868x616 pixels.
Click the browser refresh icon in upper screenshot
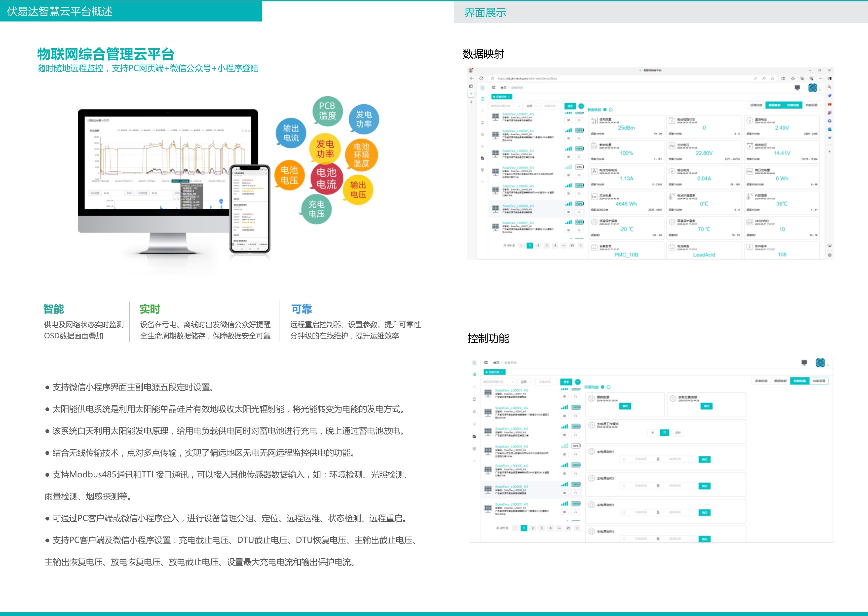pyautogui.click(x=481, y=78)
